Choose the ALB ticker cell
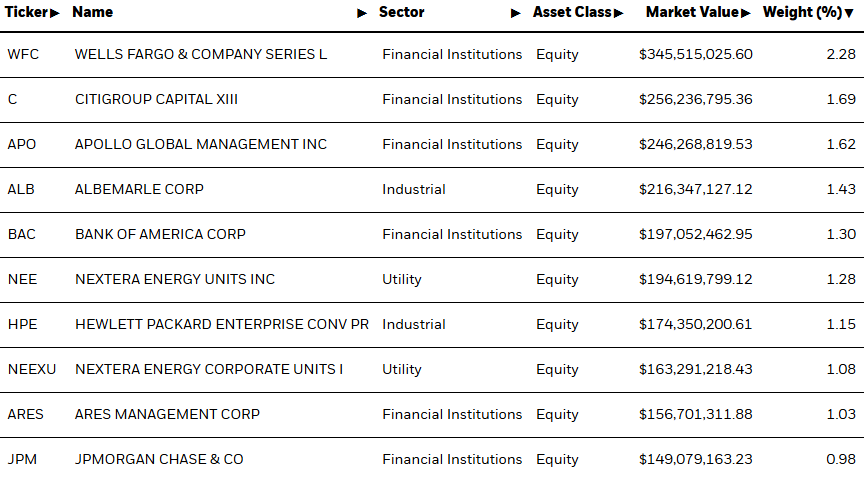The height and width of the screenshot is (479, 864). point(21,190)
